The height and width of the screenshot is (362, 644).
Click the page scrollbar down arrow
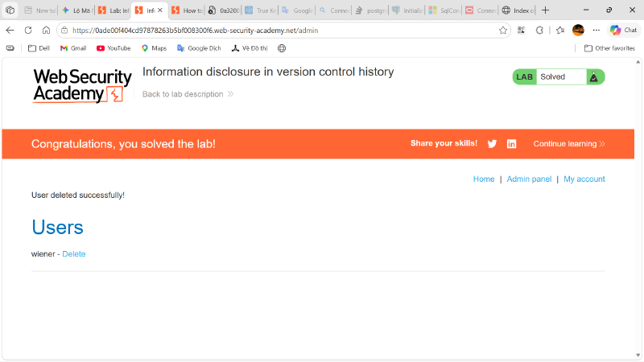[x=638, y=355]
